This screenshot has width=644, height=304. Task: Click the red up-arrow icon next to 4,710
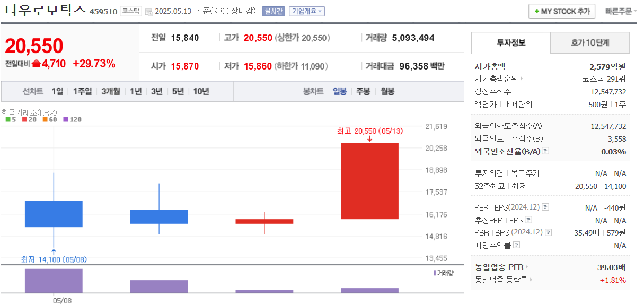pos(36,64)
